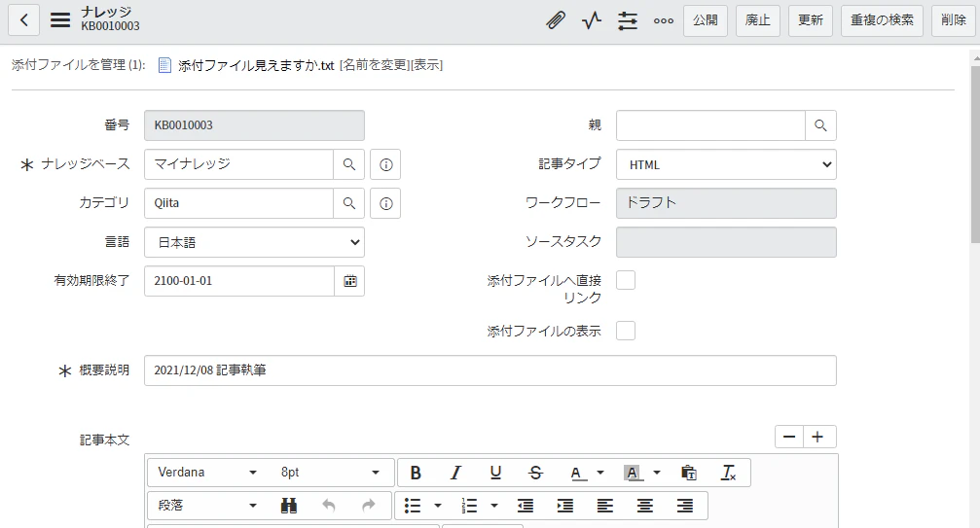Search the 親 reference field
Screen dimensions: 980x528
(x=820, y=125)
